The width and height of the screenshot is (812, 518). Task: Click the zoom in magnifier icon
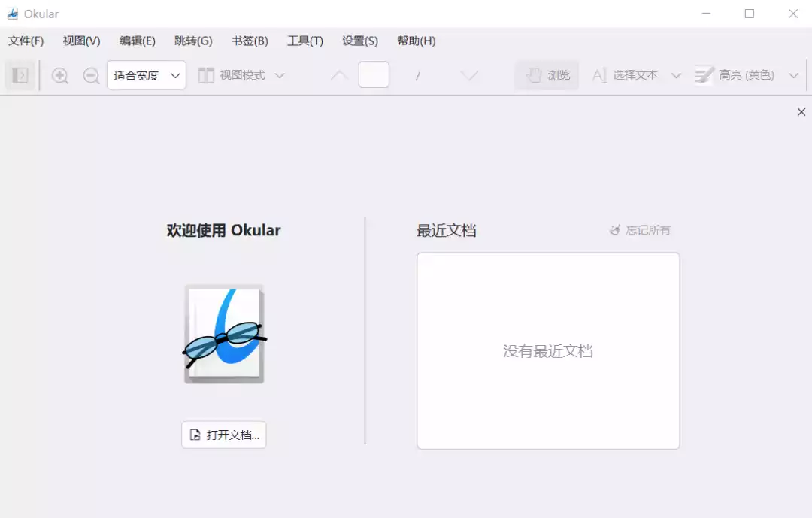tap(60, 76)
